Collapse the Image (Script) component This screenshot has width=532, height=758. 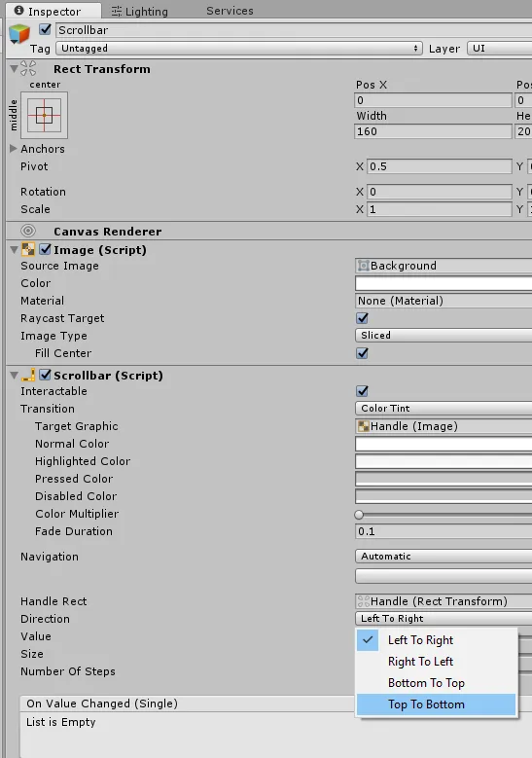[x=14, y=249]
